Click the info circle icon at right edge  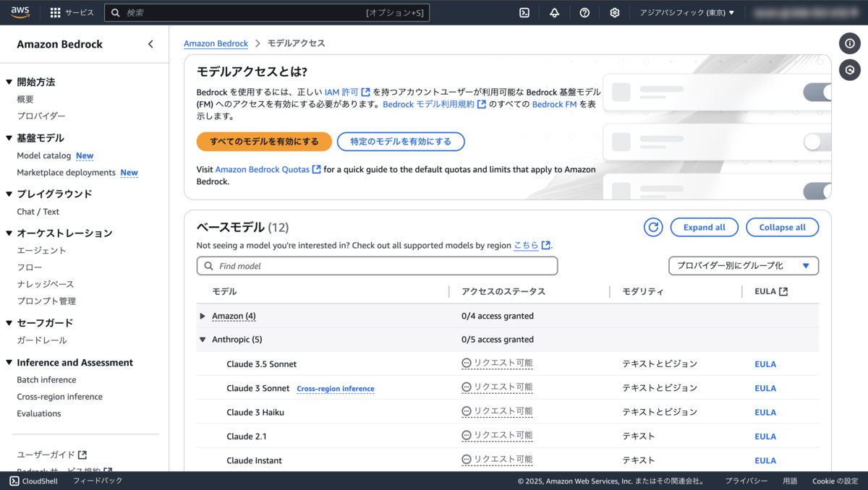850,43
